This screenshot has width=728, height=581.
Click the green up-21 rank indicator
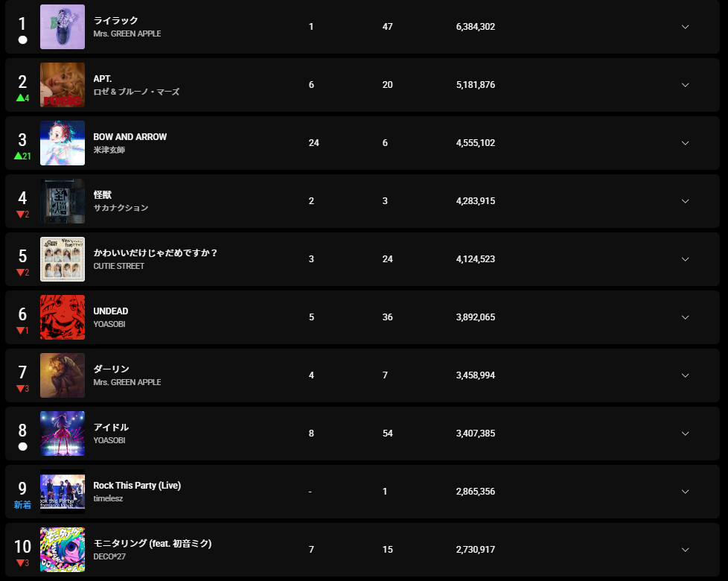coord(22,156)
